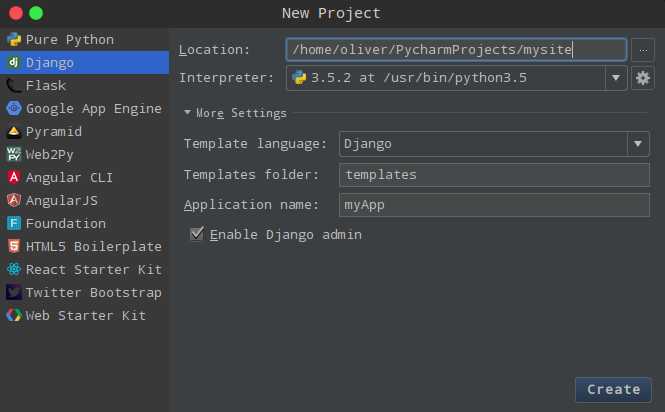The height and width of the screenshot is (412, 665).
Task: Click the Flask horn icon
Action: (14, 85)
